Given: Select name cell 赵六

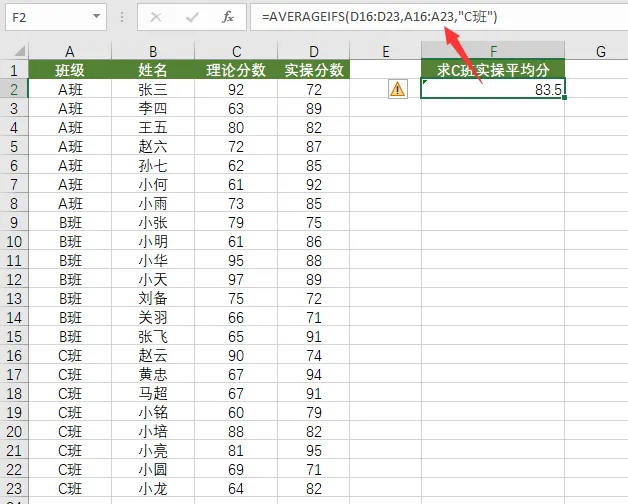Looking at the screenshot, I should coord(153,146).
